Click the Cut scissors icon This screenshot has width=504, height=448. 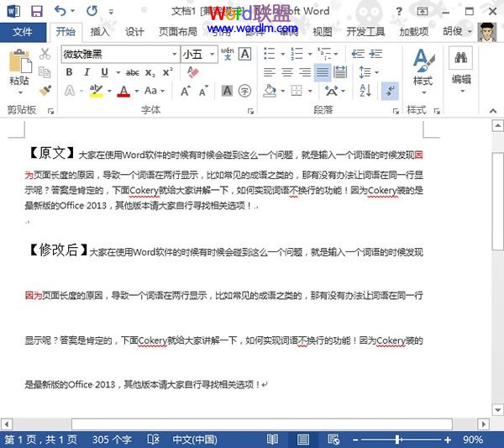45,54
